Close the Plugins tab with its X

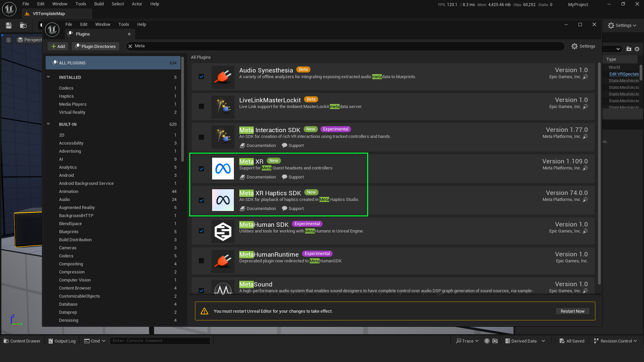point(129,34)
